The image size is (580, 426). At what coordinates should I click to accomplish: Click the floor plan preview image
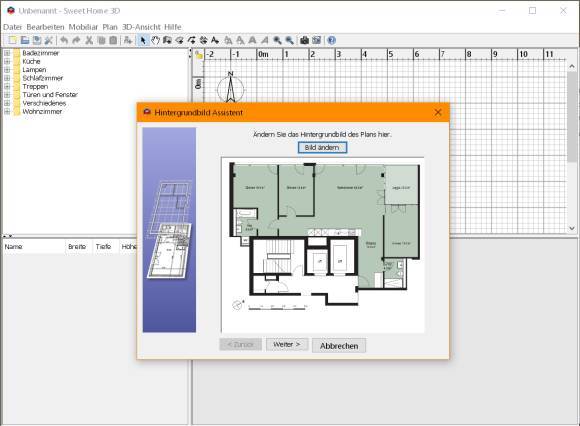323,245
